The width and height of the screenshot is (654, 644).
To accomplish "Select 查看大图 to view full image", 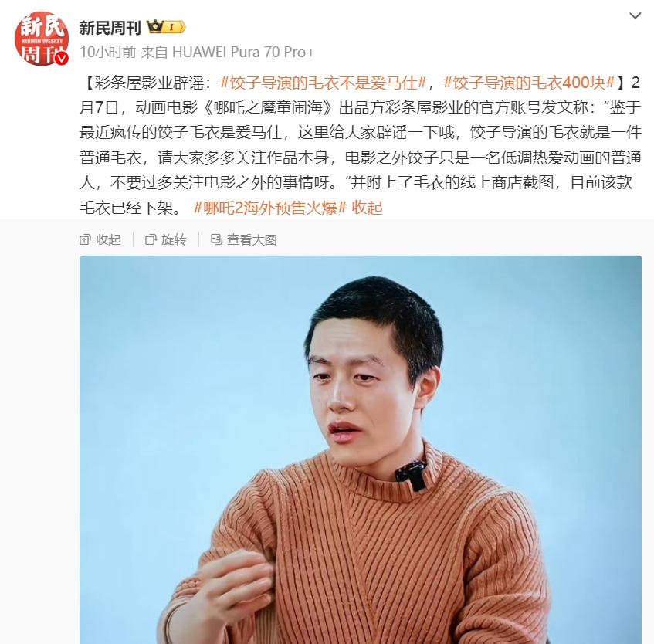I will click(x=244, y=239).
